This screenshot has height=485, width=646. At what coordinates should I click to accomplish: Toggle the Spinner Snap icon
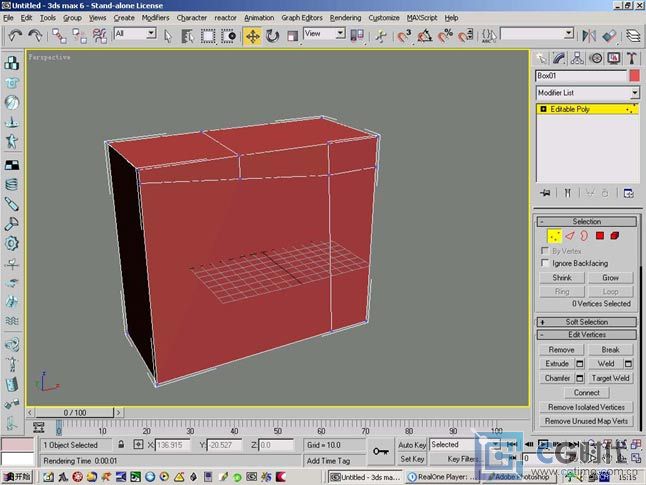click(x=466, y=36)
